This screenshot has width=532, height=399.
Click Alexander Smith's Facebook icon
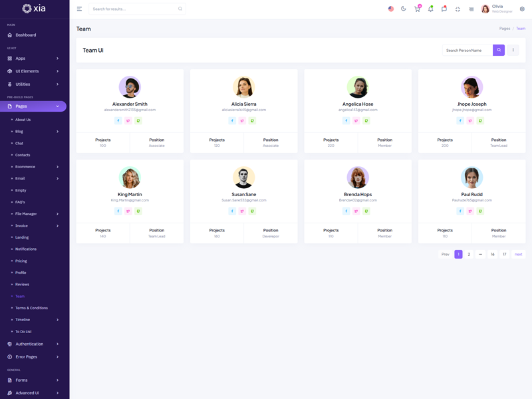point(118,121)
